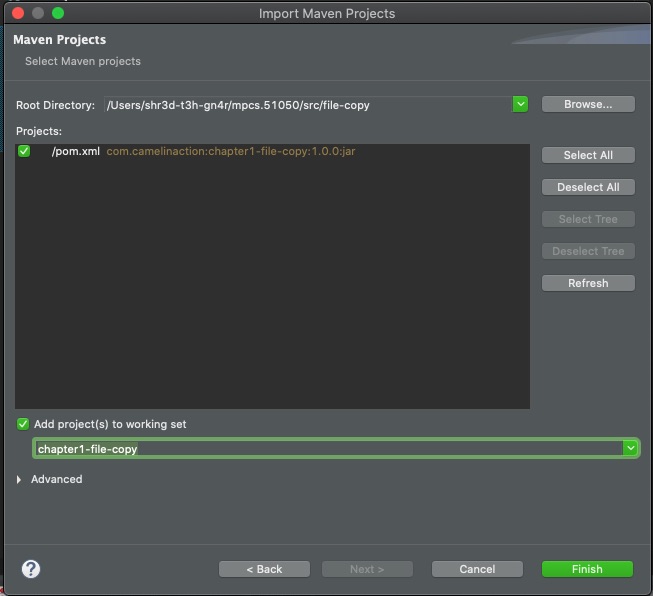Click the chapter1-file-copy working set field
This screenshot has width=653, height=596.
[x=325, y=449]
